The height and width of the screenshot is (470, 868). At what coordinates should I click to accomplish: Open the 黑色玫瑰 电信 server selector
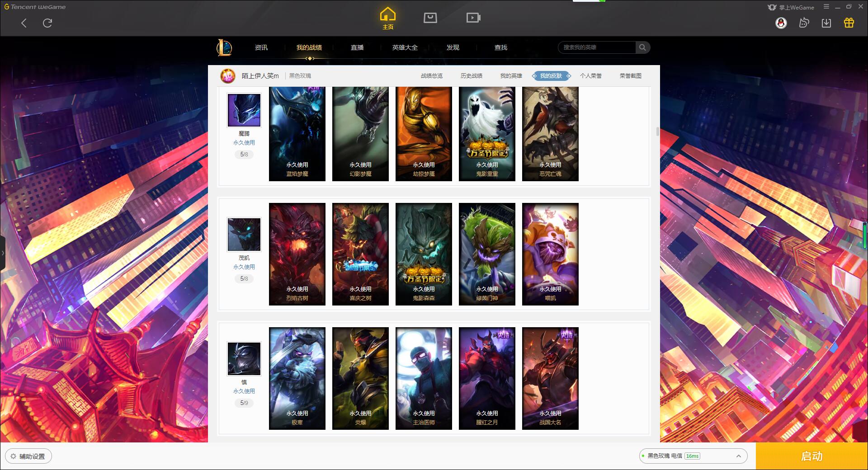693,456
